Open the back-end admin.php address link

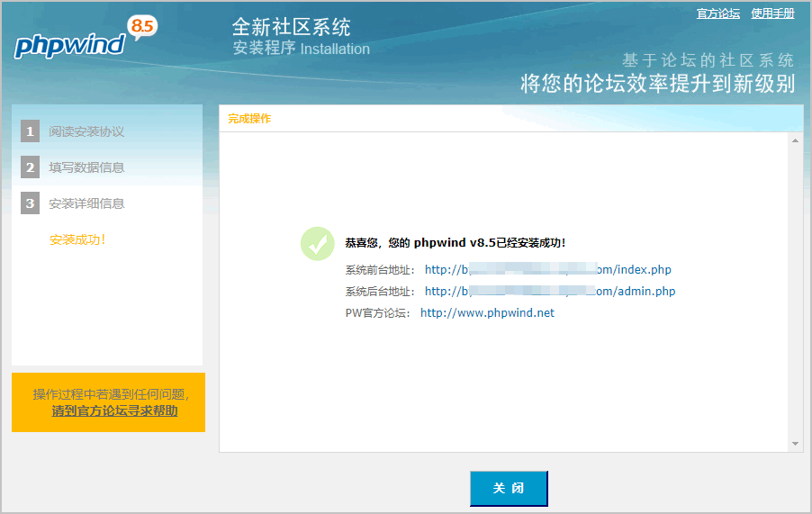pyautogui.click(x=550, y=292)
